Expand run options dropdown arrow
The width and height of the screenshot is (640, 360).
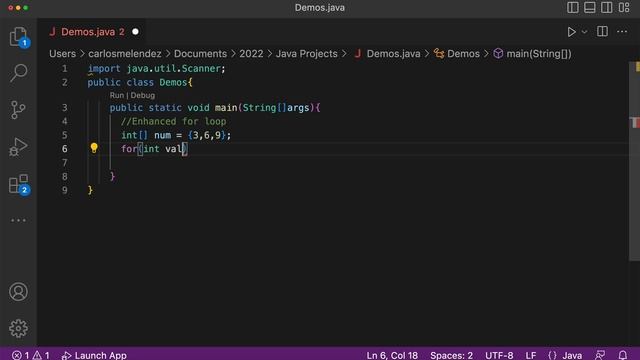coord(584,32)
